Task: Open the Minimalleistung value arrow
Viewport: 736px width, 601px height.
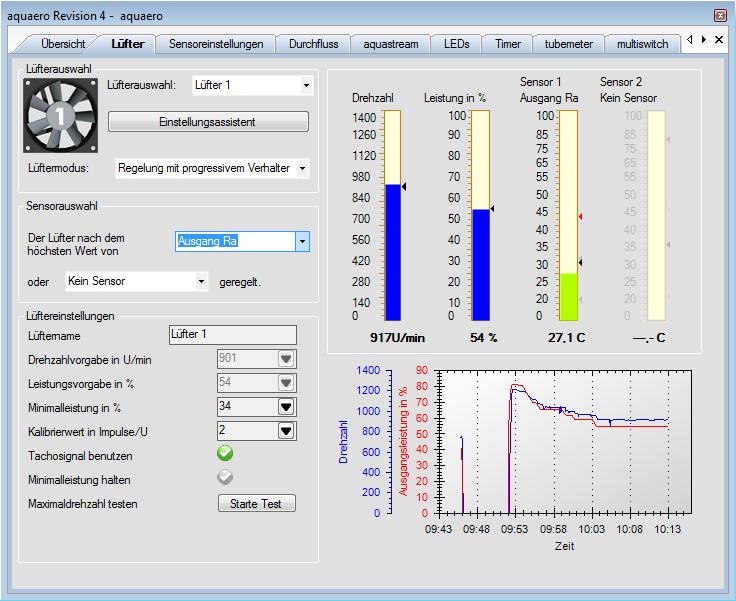Action: tap(287, 406)
